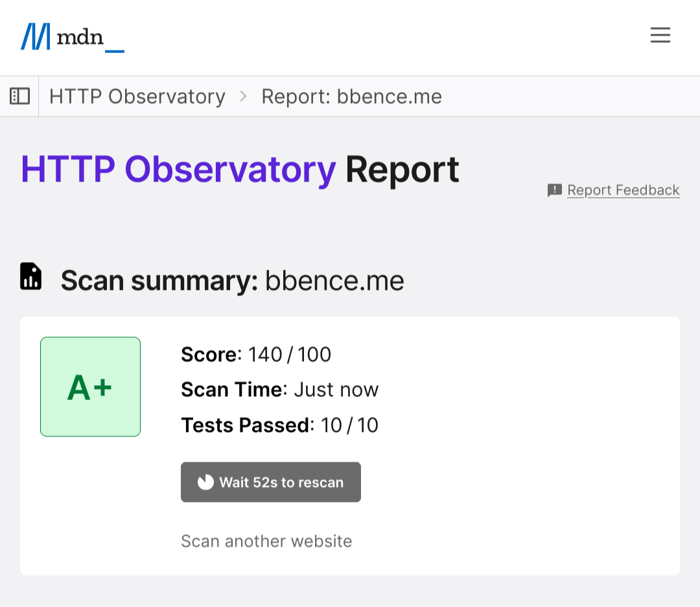Click the Score 140 / 100 line
This screenshot has height=607, width=700.
(256, 355)
